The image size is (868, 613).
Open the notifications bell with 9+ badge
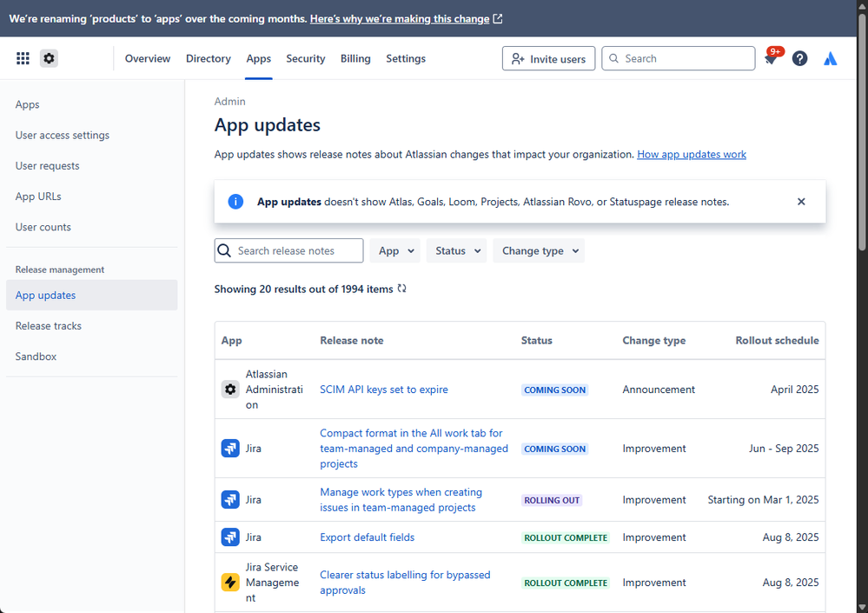tap(772, 57)
